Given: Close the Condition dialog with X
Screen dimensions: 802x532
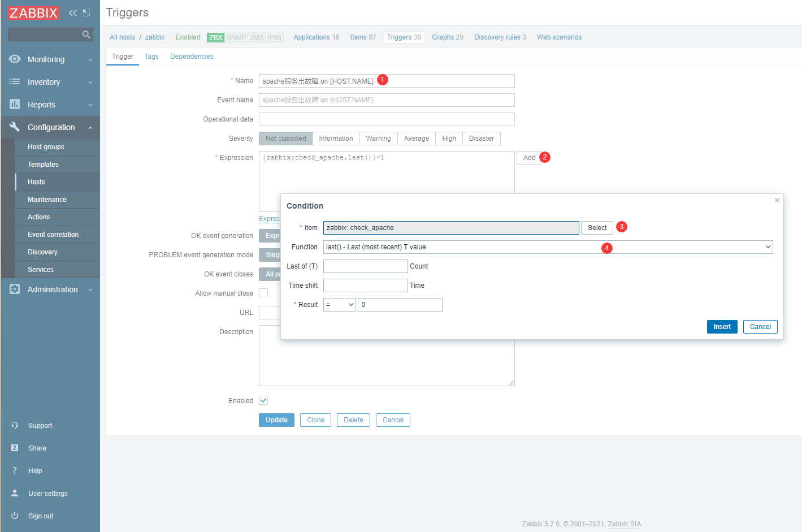Looking at the screenshot, I should (x=777, y=200).
